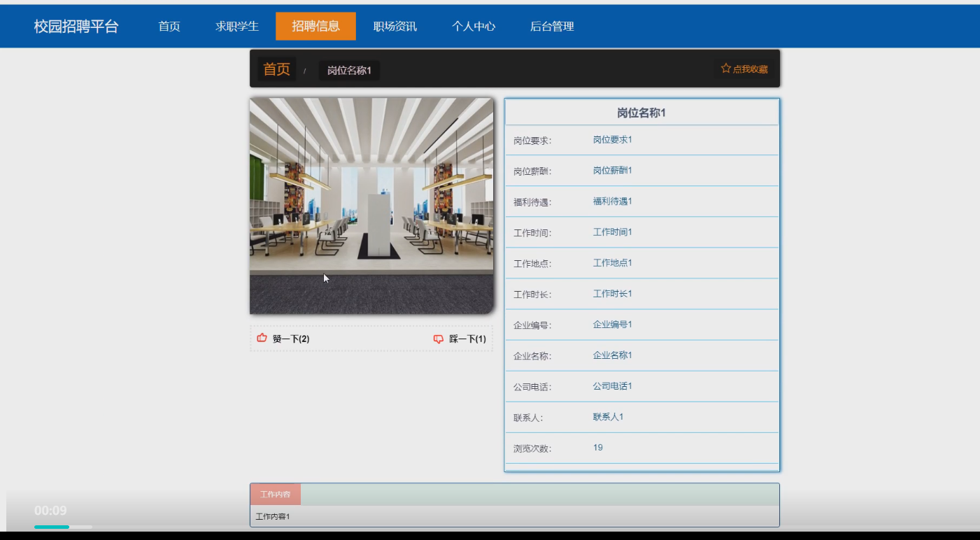Click the 企业编号: label
Viewport: 980px width, 540px height.
click(x=532, y=325)
